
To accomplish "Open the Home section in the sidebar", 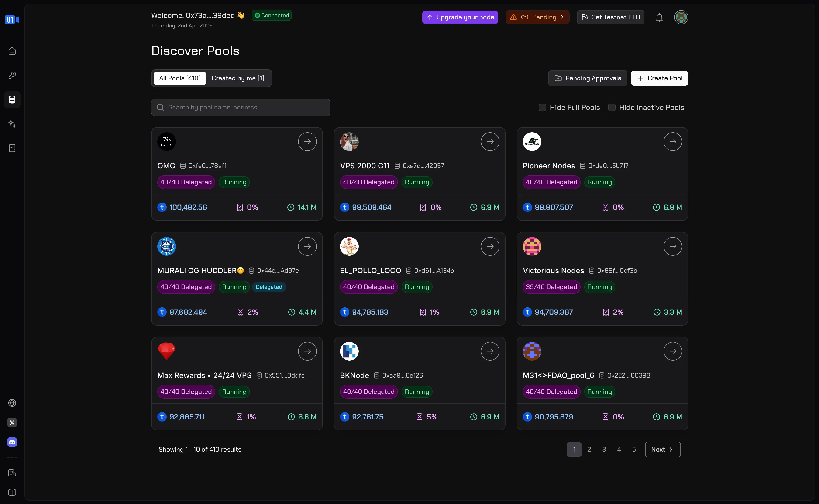I will (x=12, y=51).
